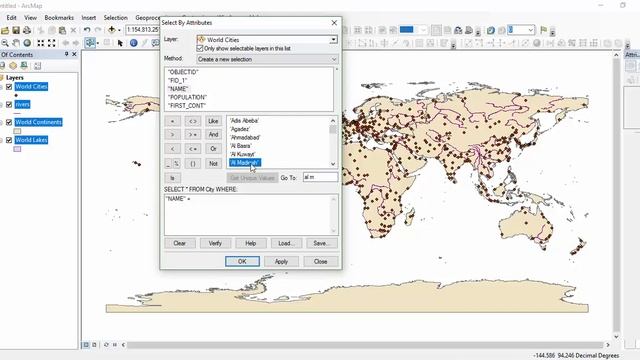Choose the Select Elements black arrow tool

click(x=120, y=43)
